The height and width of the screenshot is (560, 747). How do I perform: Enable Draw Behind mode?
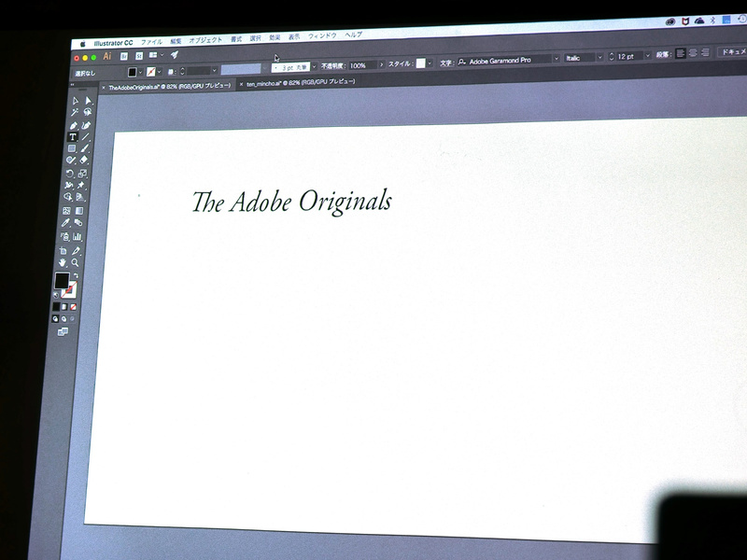pyautogui.click(x=63, y=319)
